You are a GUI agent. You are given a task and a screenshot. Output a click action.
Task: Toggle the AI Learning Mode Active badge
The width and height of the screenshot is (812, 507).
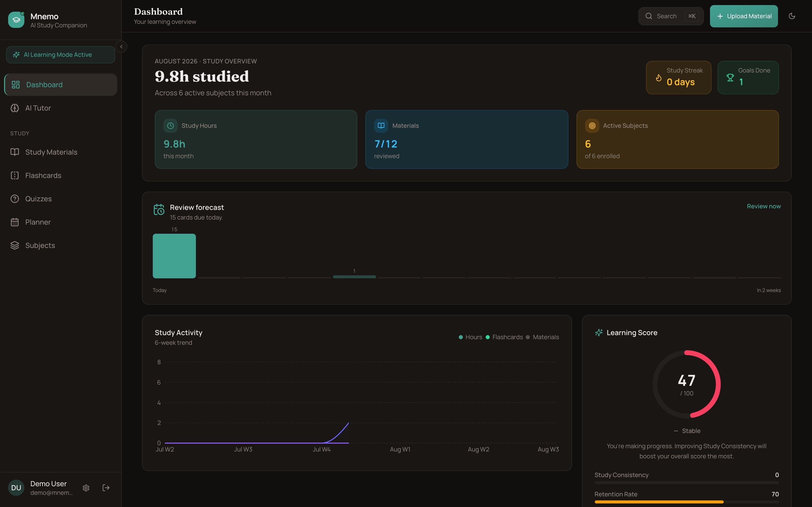(x=60, y=55)
